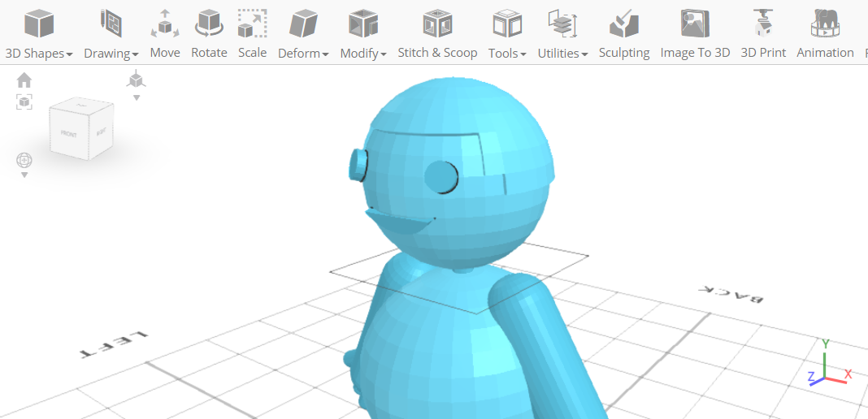Image resolution: width=868 pixels, height=419 pixels.
Task: Select the Move tool icon
Action: [x=165, y=24]
